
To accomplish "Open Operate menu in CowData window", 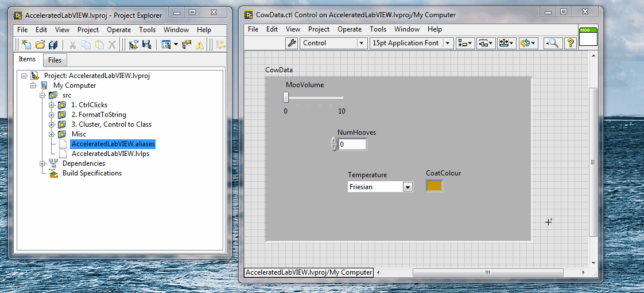I will [350, 29].
